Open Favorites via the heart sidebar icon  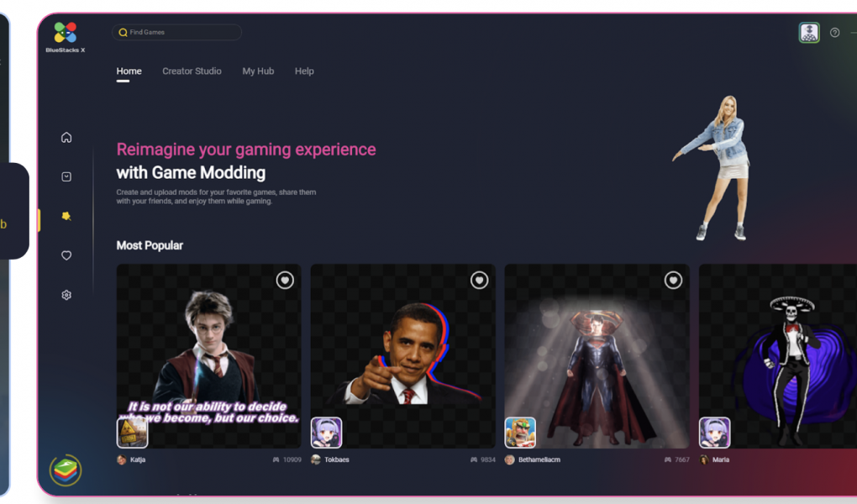point(66,255)
